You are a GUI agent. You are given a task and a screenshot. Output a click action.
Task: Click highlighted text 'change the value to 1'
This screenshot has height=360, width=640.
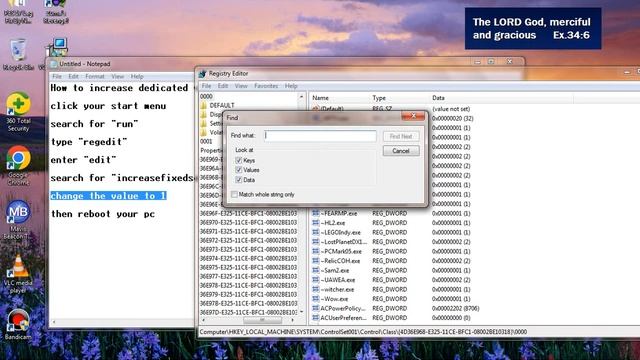(x=108, y=196)
